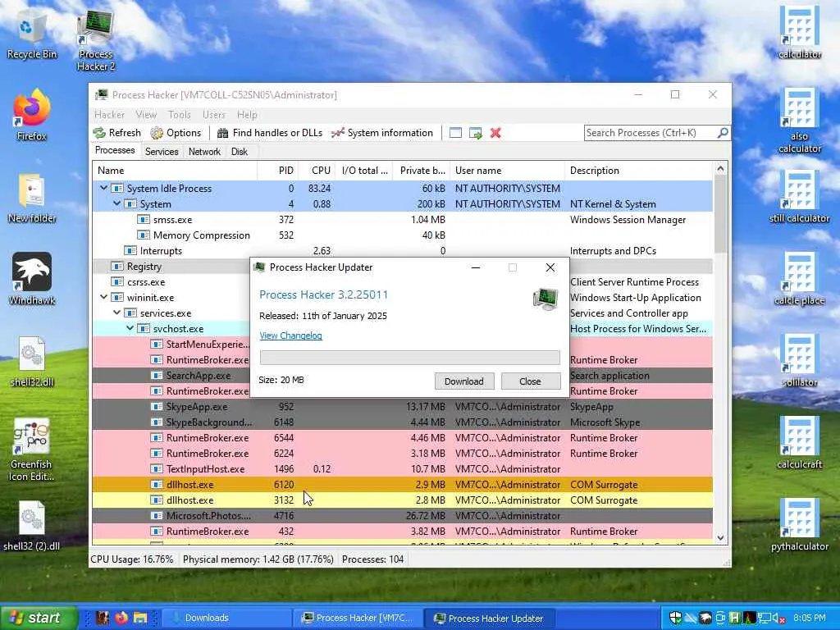Click the file explorer quick launch icon
Viewport: 840px width, 630px height.
(140, 618)
